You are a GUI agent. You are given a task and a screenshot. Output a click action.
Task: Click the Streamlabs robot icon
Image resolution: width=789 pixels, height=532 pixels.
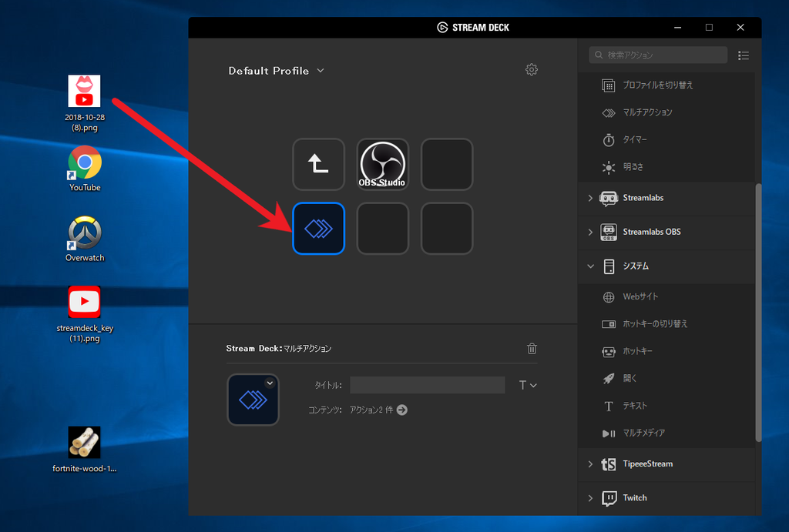(x=609, y=198)
